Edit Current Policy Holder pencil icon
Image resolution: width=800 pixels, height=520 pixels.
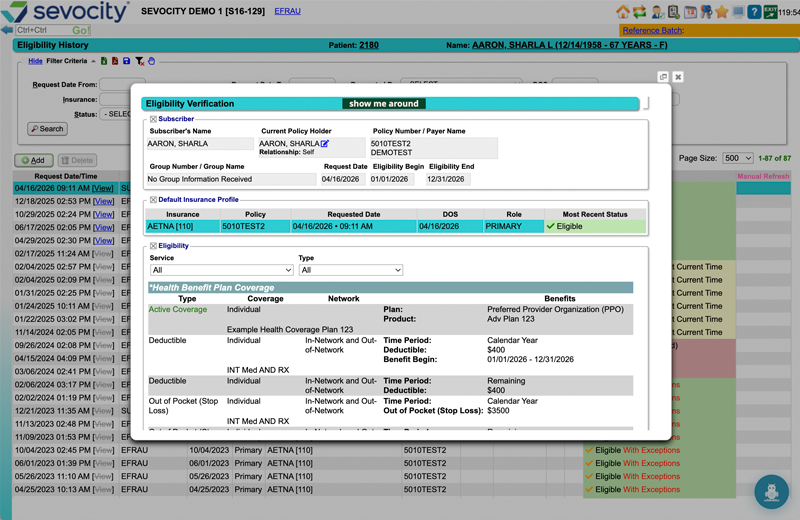pos(325,143)
